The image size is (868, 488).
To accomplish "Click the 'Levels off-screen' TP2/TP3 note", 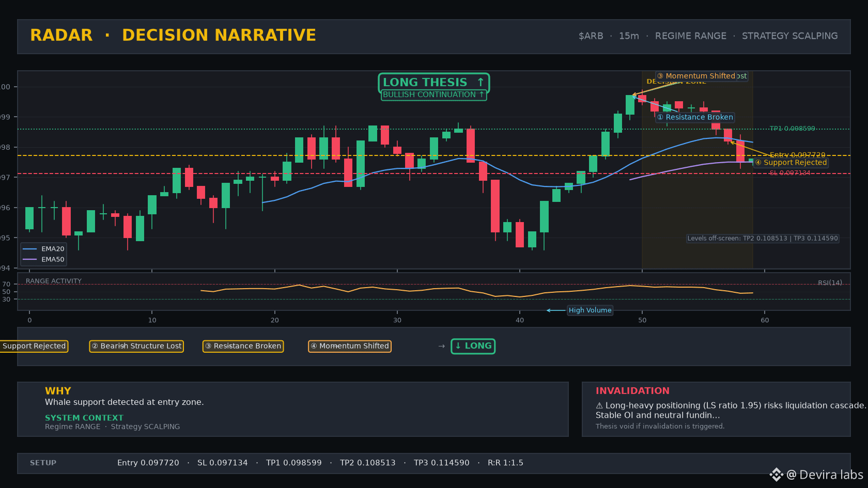I will pos(763,239).
